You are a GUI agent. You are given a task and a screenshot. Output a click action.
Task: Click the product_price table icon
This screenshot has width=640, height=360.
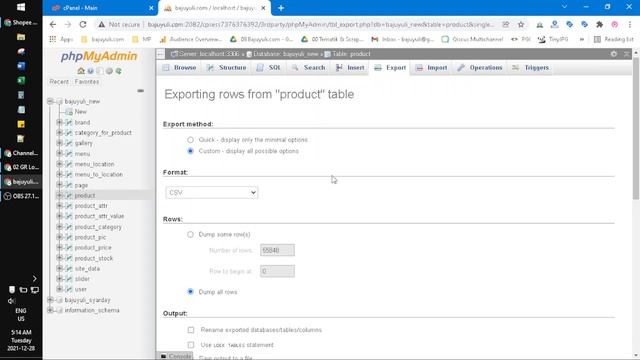coord(69,248)
